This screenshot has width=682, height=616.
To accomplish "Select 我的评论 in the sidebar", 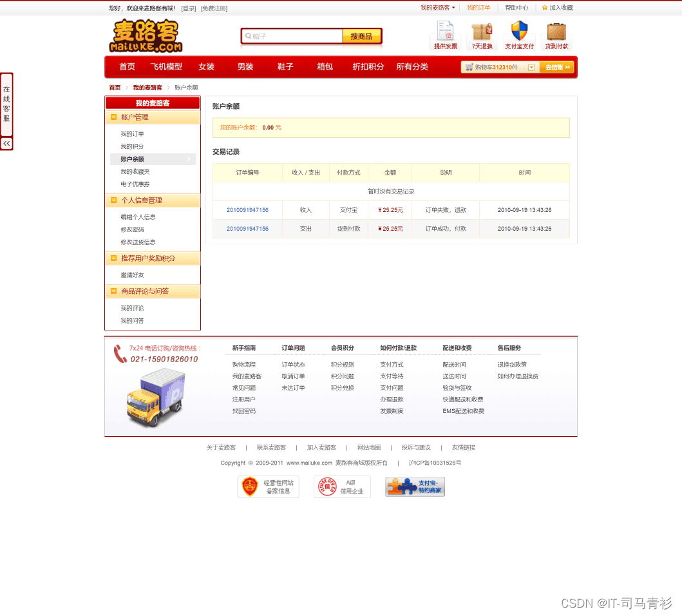I will [x=132, y=308].
